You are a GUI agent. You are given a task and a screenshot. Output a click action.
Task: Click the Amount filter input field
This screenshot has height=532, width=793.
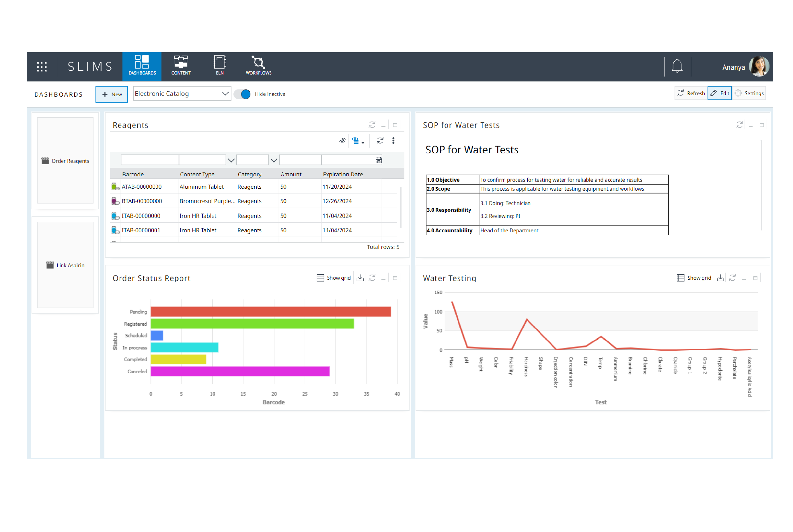point(300,160)
